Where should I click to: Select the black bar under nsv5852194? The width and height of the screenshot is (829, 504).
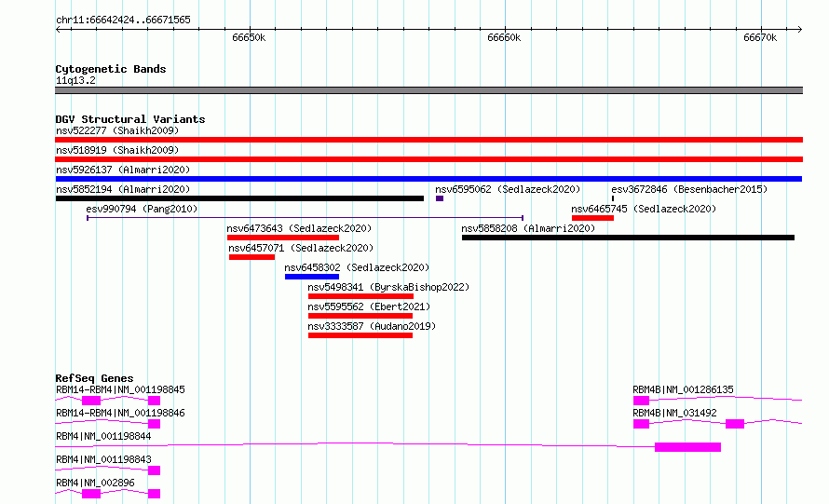click(x=239, y=198)
